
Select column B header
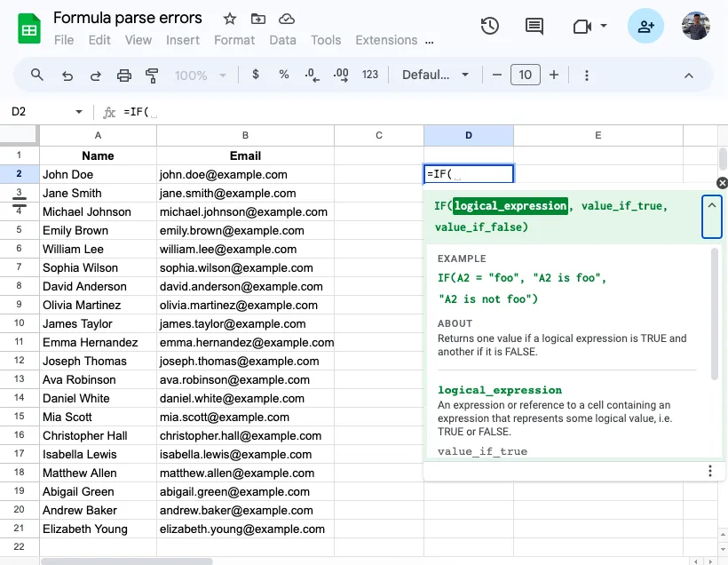point(245,135)
